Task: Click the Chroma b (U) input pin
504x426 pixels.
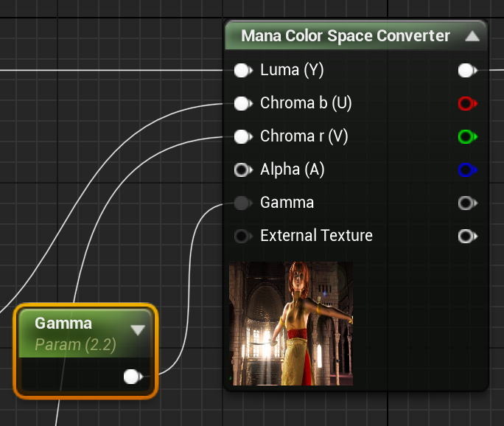Action: click(243, 103)
